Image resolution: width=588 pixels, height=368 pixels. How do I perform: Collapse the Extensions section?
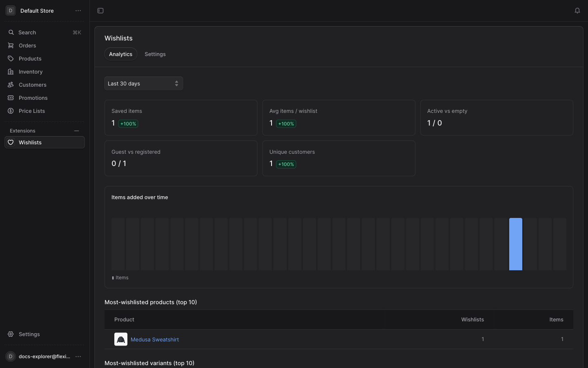point(76,131)
